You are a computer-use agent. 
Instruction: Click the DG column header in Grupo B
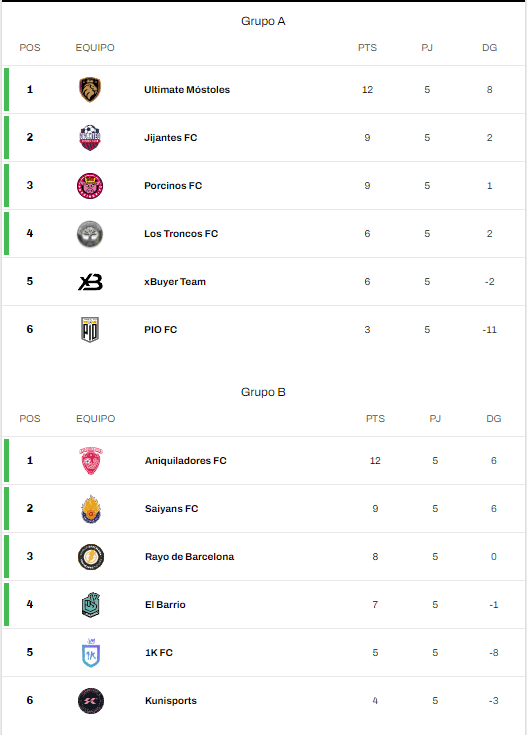coord(493,419)
